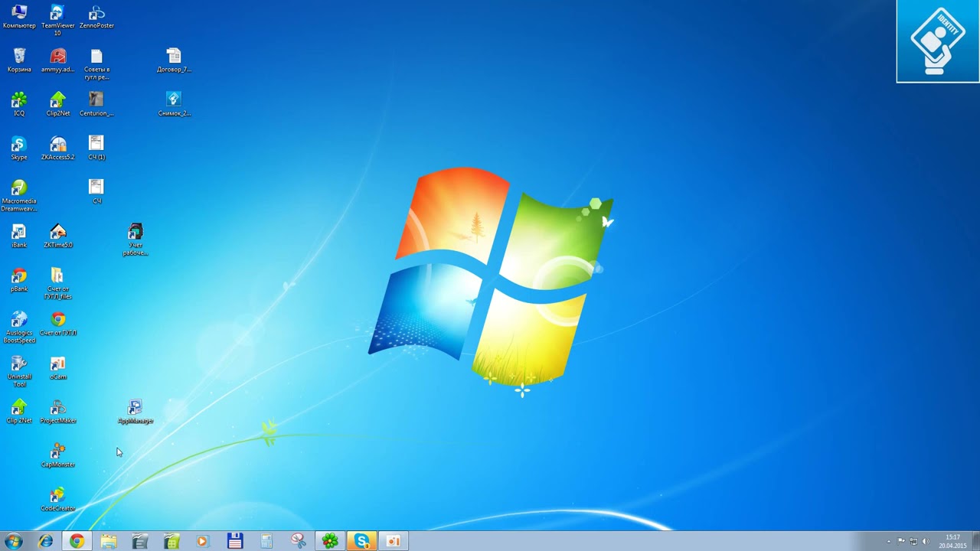Select the oCam desktop shortcut
Viewport: 980px width, 551px height.
pyautogui.click(x=57, y=368)
